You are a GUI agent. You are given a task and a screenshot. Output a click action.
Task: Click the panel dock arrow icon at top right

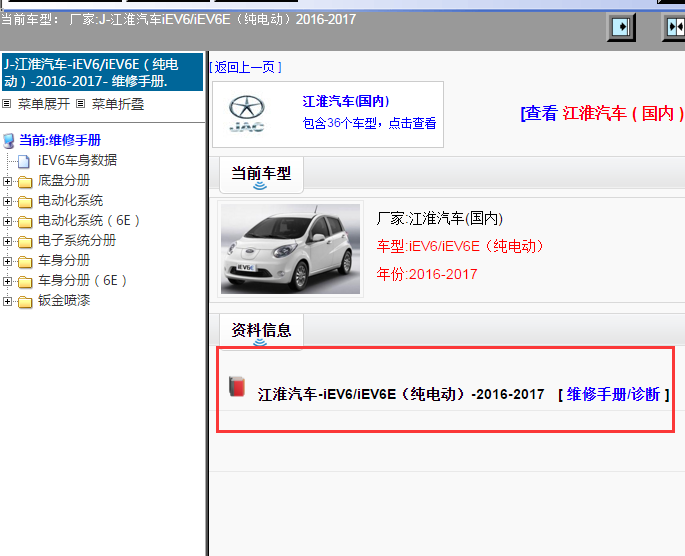(621, 27)
